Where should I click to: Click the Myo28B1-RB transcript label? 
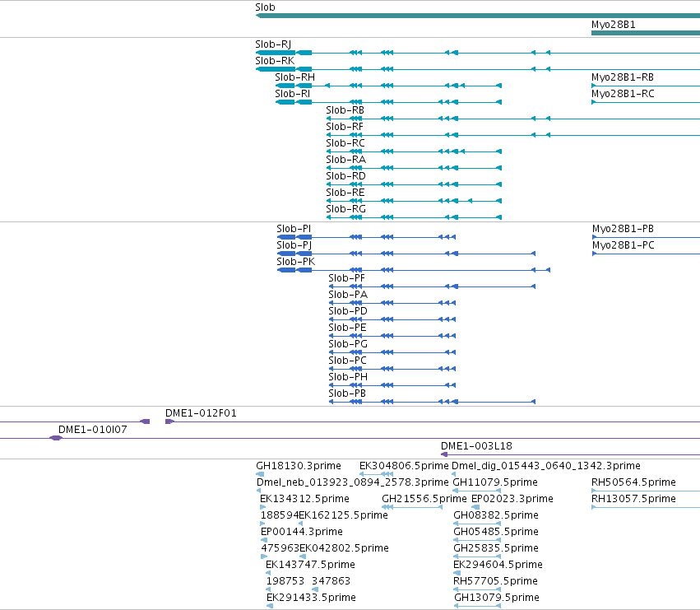pyautogui.click(x=623, y=77)
